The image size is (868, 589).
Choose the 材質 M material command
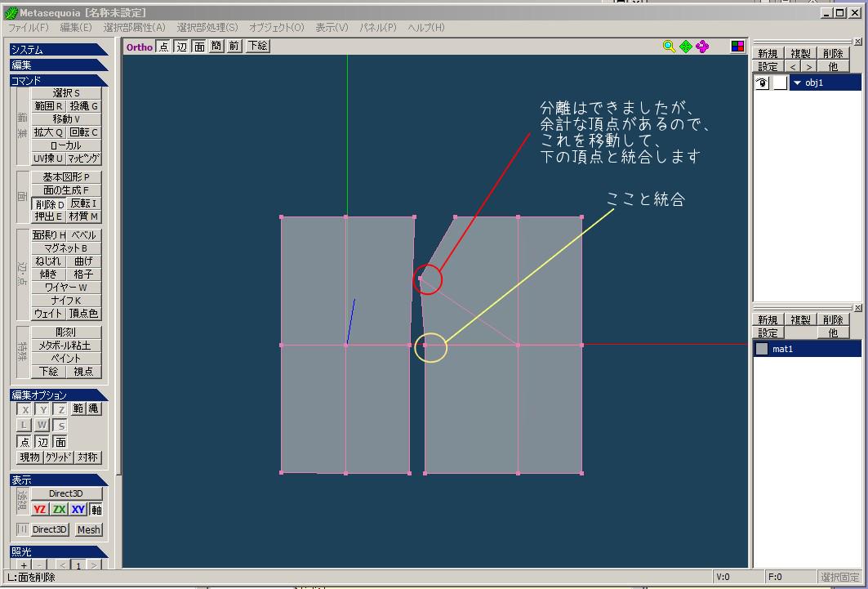pyautogui.click(x=83, y=216)
